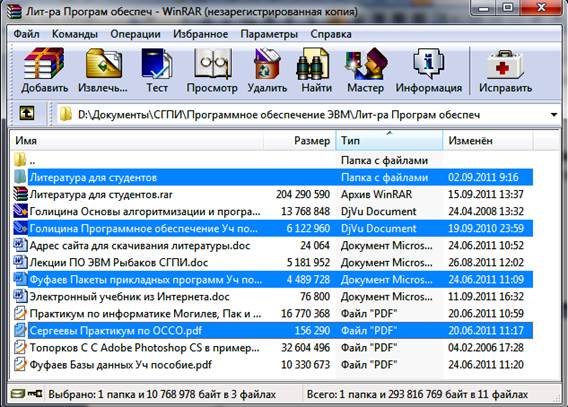The width and height of the screenshot is (568, 407).
Task: Select Топорков С С Adobe Photoshop file
Action: (145, 348)
